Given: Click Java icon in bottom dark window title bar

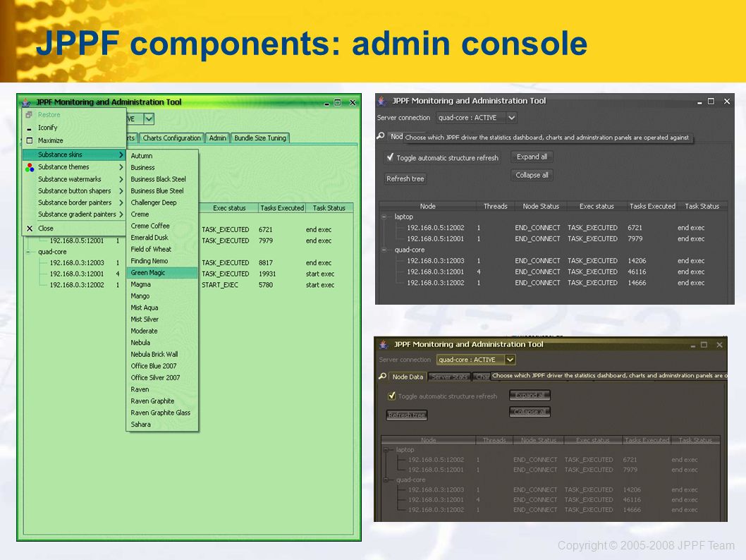Looking at the screenshot, I should pos(383,344).
